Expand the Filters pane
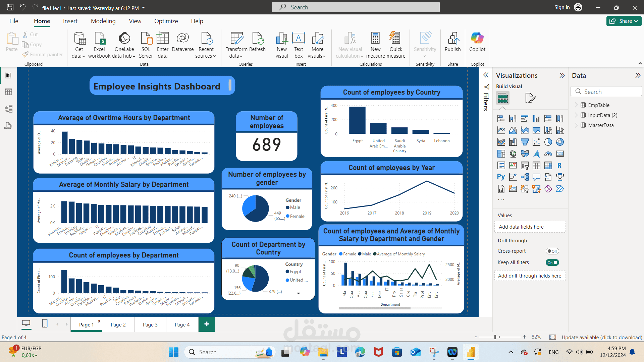 pos(486,75)
